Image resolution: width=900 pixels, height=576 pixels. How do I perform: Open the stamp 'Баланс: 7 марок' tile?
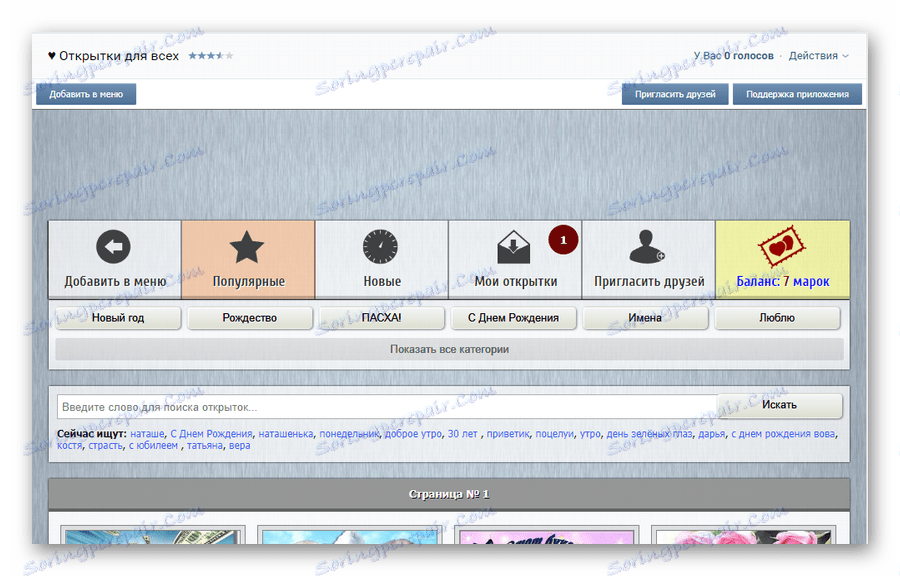coord(782,259)
